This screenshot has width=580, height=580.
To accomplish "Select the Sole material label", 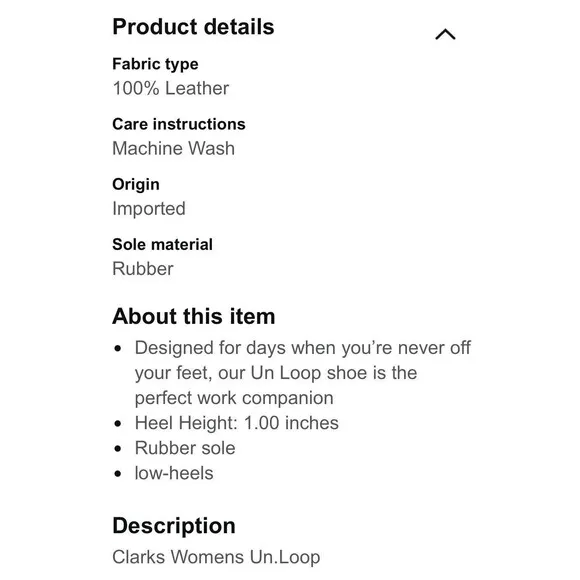I will (x=162, y=245).
